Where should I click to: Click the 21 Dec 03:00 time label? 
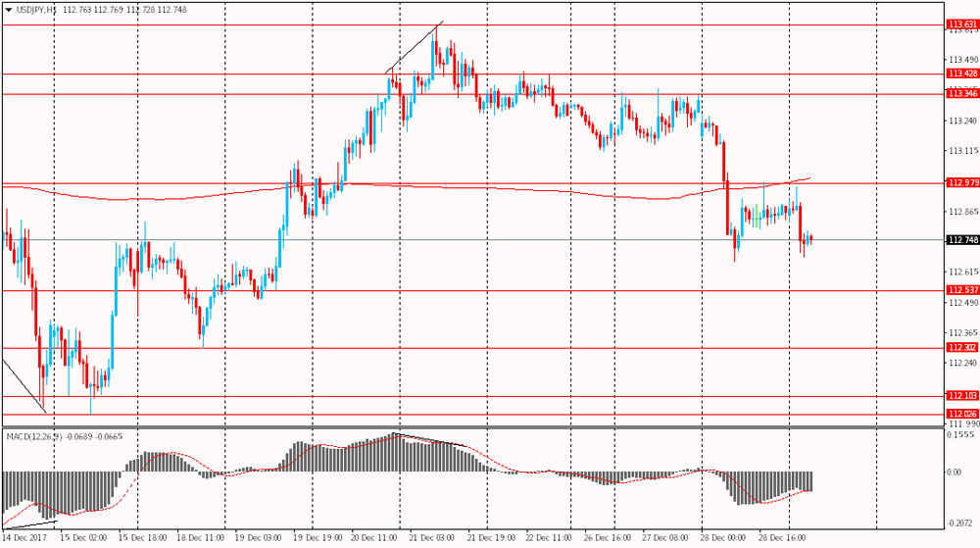click(x=432, y=538)
